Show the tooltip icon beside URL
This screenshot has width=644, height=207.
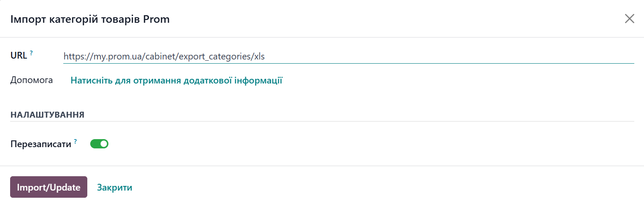point(31,54)
